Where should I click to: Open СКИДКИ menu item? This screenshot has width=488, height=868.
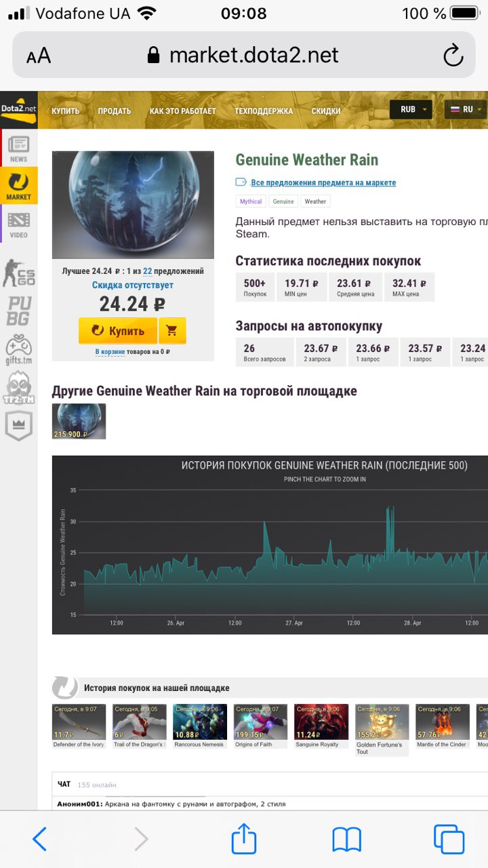pyautogui.click(x=326, y=111)
